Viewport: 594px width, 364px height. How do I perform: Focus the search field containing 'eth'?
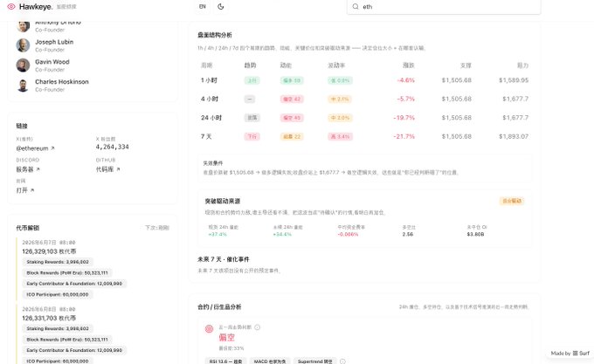point(444,6)
